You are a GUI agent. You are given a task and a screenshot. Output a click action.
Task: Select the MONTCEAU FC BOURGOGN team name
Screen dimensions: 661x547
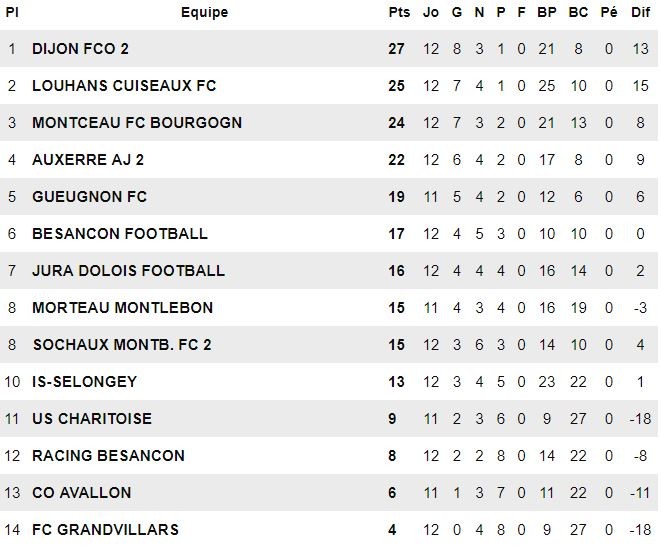coord(137,123)
